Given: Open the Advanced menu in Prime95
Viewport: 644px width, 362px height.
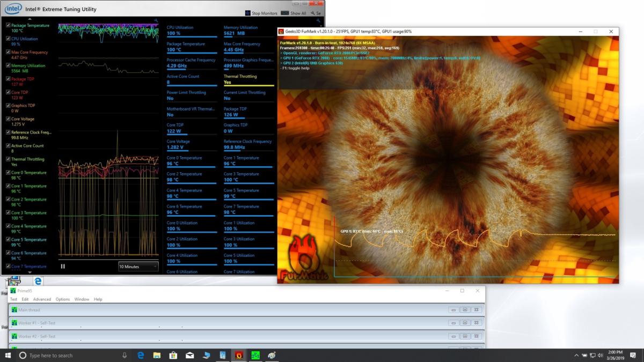Looking at the screenshot, I should click(42, 299).
